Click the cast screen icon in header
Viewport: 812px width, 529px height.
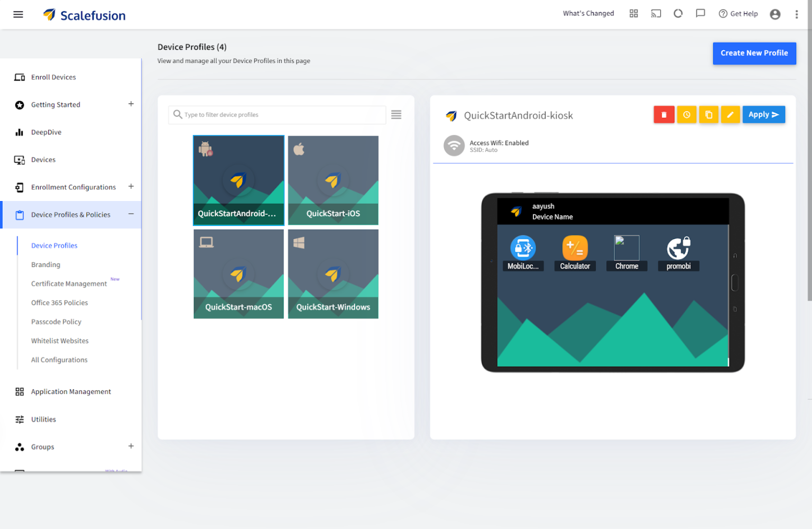pos(656,14)
